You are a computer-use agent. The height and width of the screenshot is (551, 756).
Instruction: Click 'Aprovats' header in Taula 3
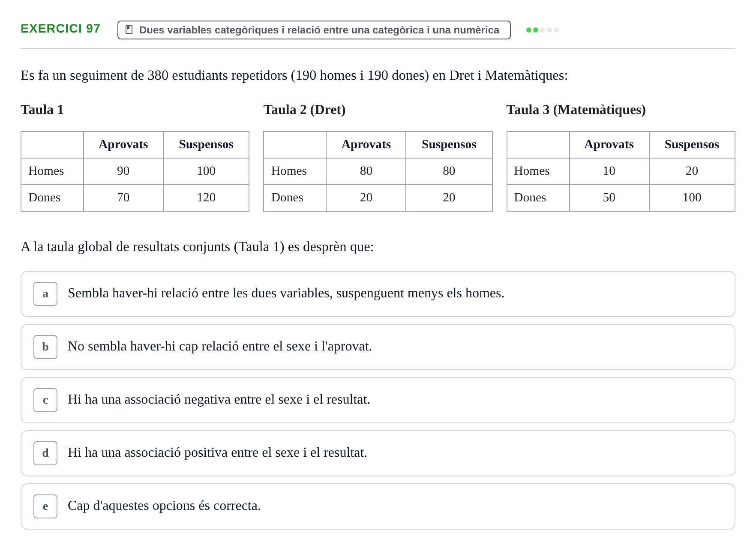coord(609,144)
